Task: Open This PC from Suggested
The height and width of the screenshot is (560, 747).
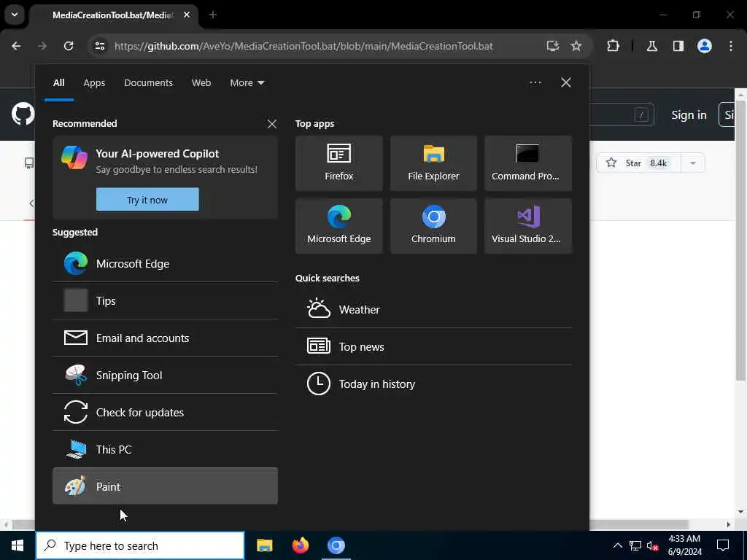Action: click(165, 449)
